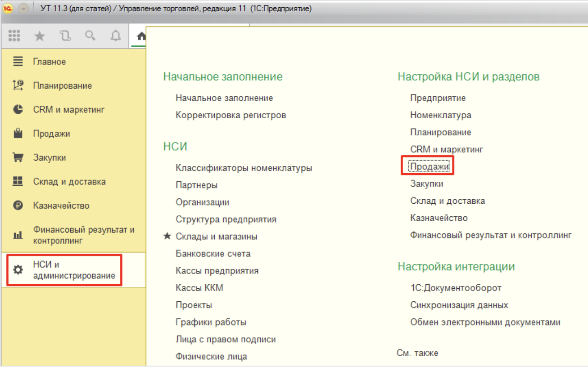Toggle the favorite star on Склады и магазины
Image resolution: width=588 pixels, height=367 pixels.
click(167, 236)
